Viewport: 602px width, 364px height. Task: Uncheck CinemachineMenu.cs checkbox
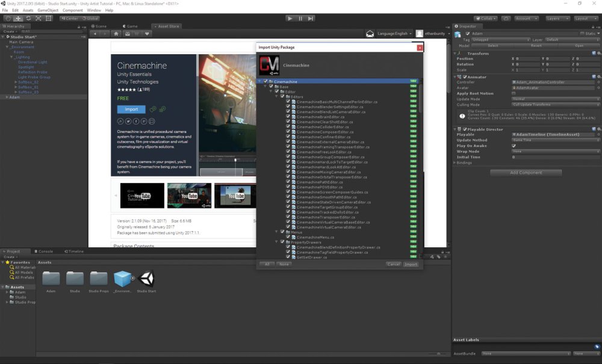(x=288, y=237)
